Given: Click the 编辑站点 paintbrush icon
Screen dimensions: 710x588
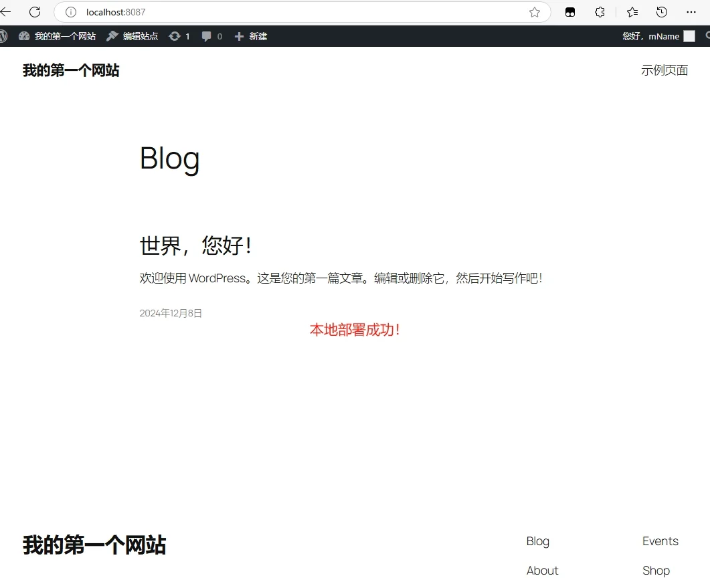Looking at the screenshot, I should (x=111, y=36).
